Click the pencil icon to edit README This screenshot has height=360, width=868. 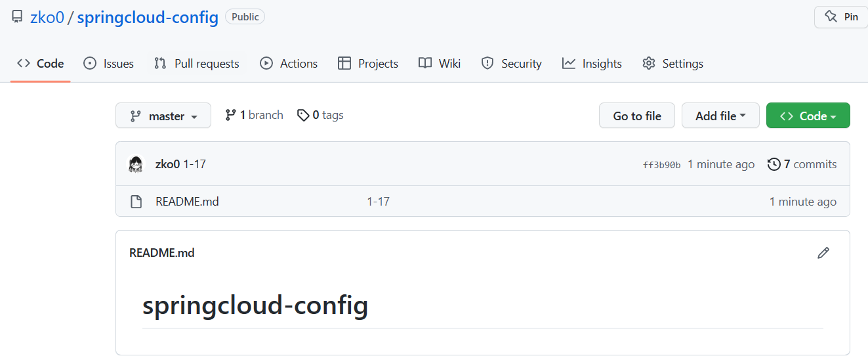click(823, 253)
